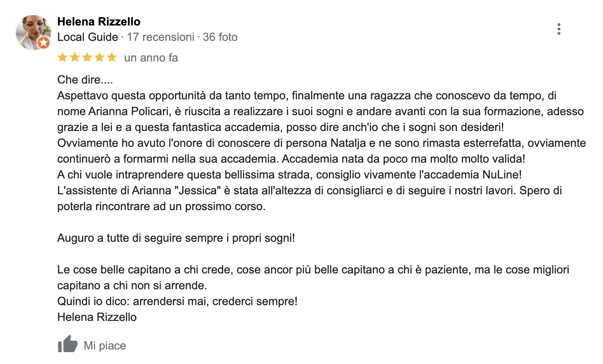Image resolution: width=603 pixels, height=364 pixels.
Task: Click the first rating star
Action: pos(63,57)
